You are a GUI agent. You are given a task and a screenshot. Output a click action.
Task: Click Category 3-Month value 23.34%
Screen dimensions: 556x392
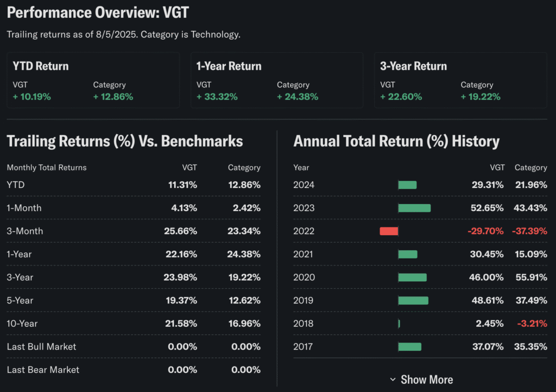click(x=244, y=231)
